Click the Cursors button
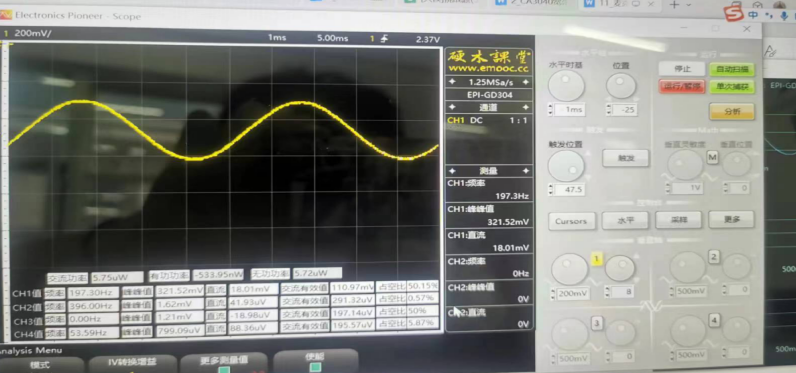 pyautogui.click(x=571, y=221)
